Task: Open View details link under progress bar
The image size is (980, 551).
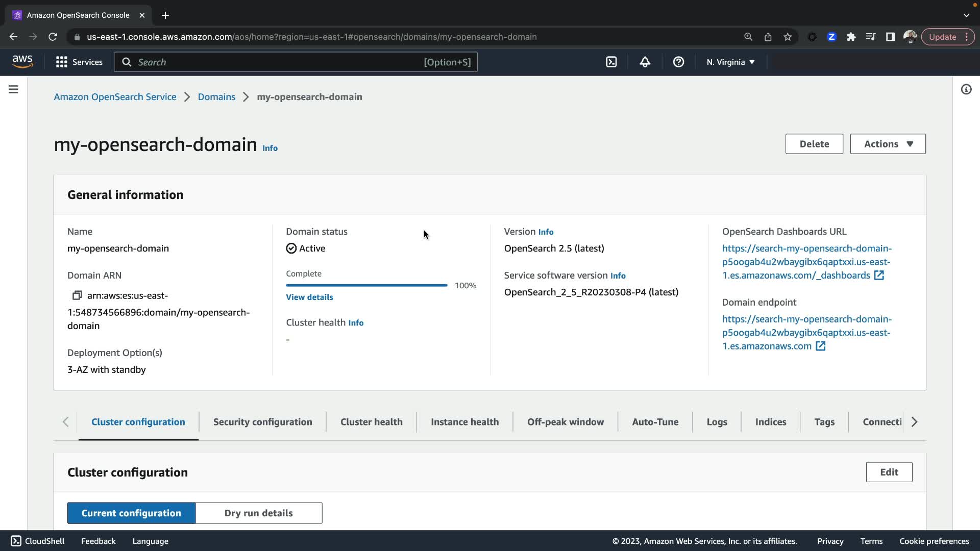Action: click(309, 297)
